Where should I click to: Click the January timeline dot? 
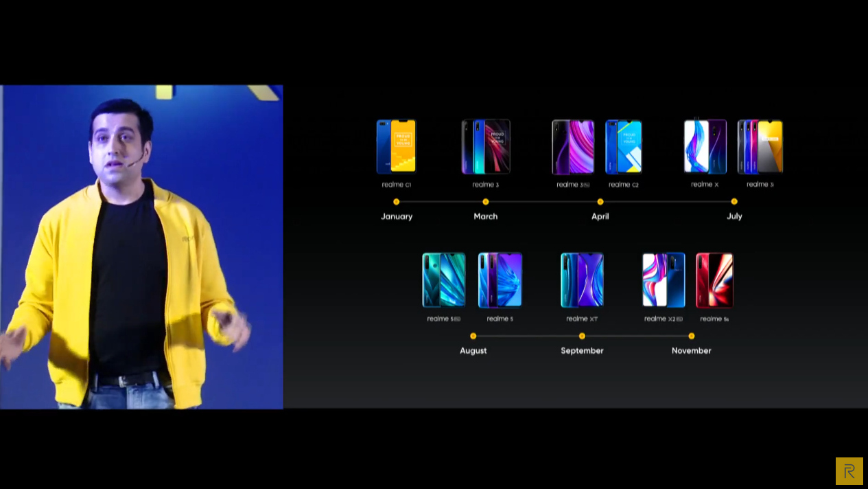pos(397,202)
